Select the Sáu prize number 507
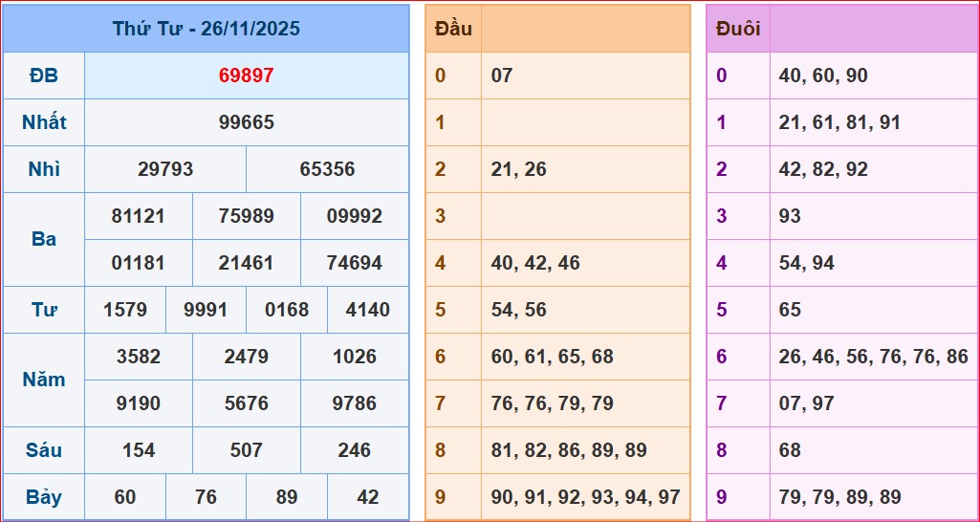This screenshot has width=980, height=522. point(247,450)
